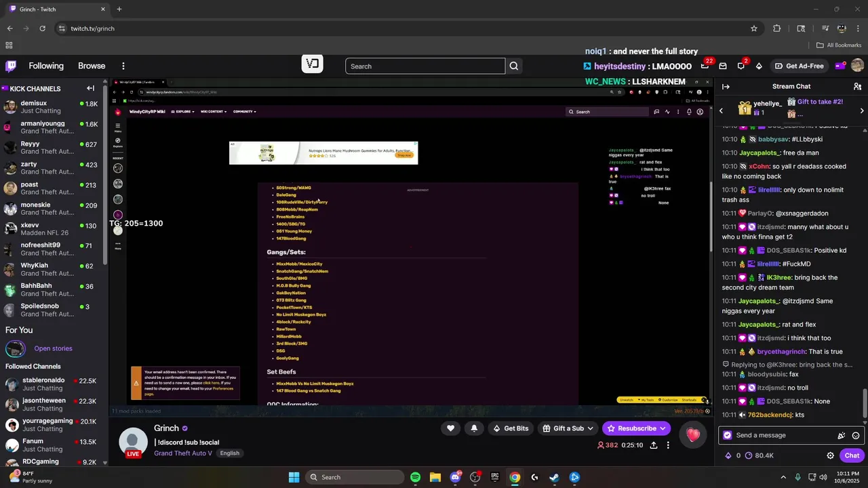Open stableronaldo followed channel
Viewport: 868px width, 488px height.
pyautogui.click(x=52, y=384)
